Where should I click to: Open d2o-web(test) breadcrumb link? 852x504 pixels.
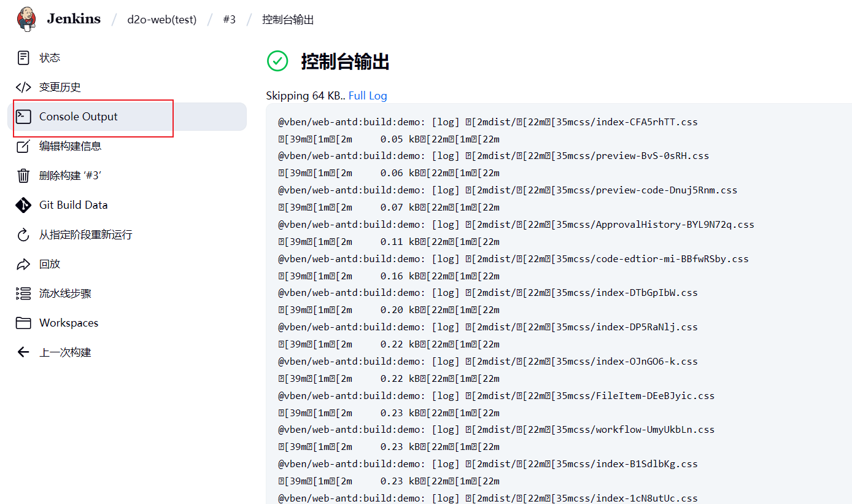pyautogui.click(x=162, y=20)
